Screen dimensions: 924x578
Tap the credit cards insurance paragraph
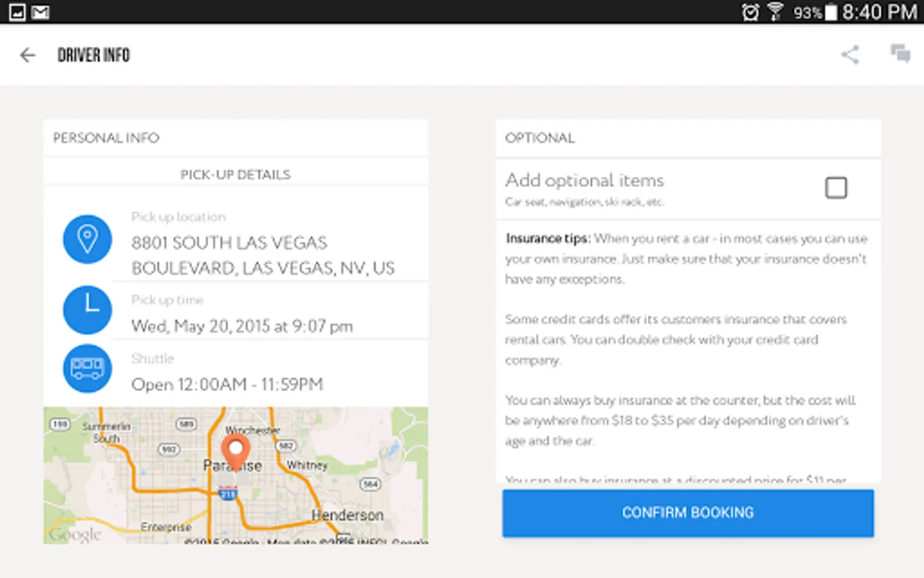[676, 340]
